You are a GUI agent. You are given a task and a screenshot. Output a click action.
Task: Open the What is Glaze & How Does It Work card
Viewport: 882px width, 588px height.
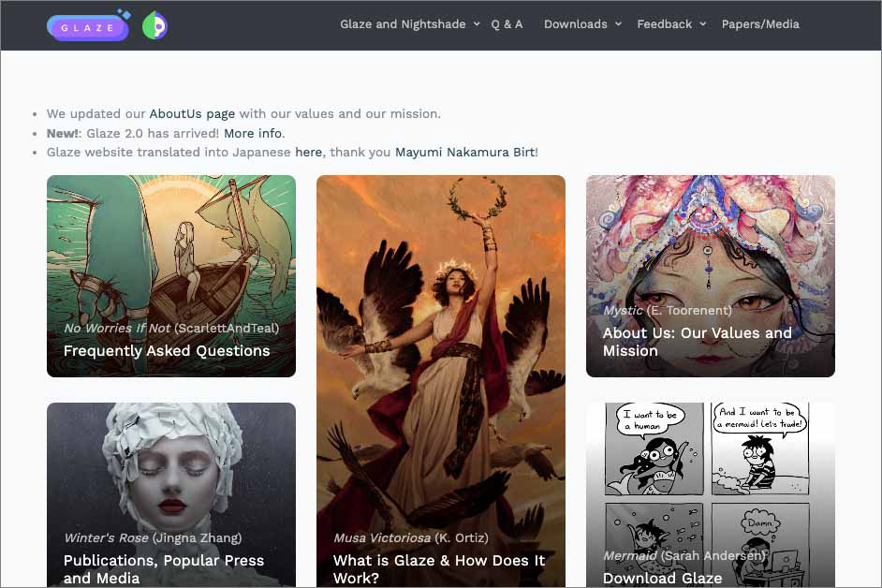[x=441, y=381]
